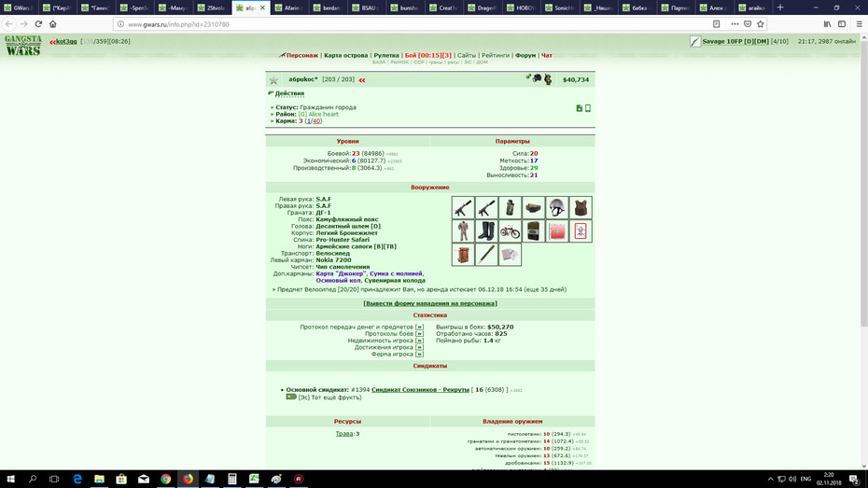Screen dimensions: 868x488
Task: Switch to the Afarin browser tab
Action: 289,7
